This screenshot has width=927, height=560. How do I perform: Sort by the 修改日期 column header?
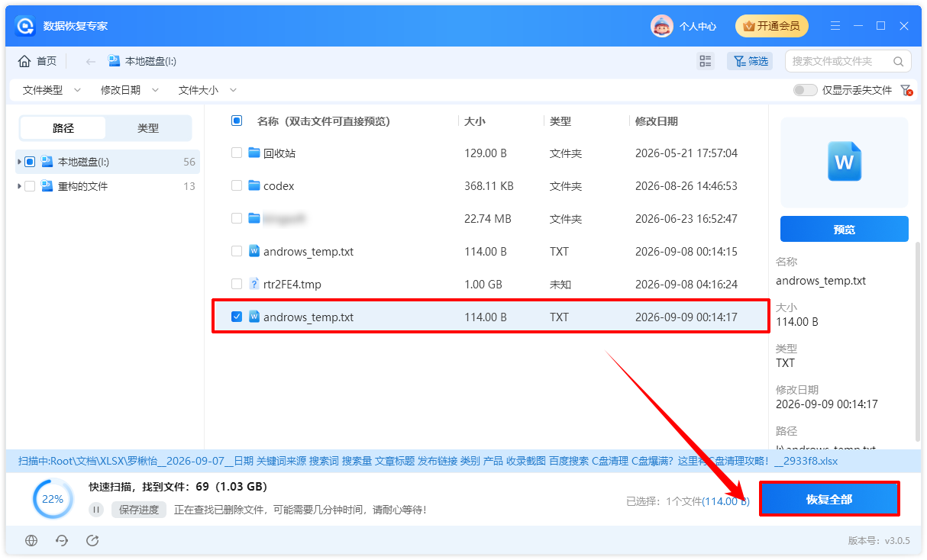[x=657, y=121]
